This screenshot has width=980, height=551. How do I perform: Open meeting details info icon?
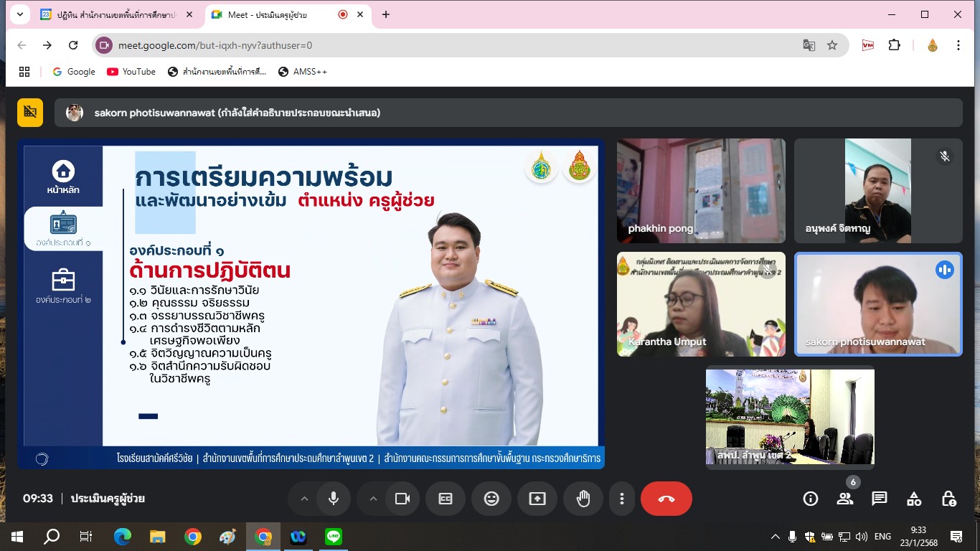(x=811, y=499)
